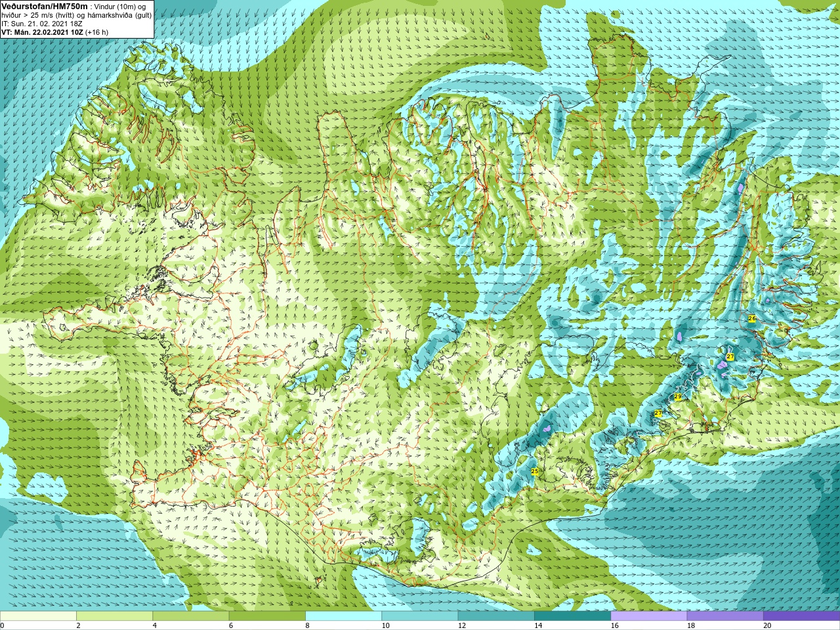Click the 0–2 m/s pale cream legend swatch
This screenshot has width=840, height=630.
click(x=38, y=616)
